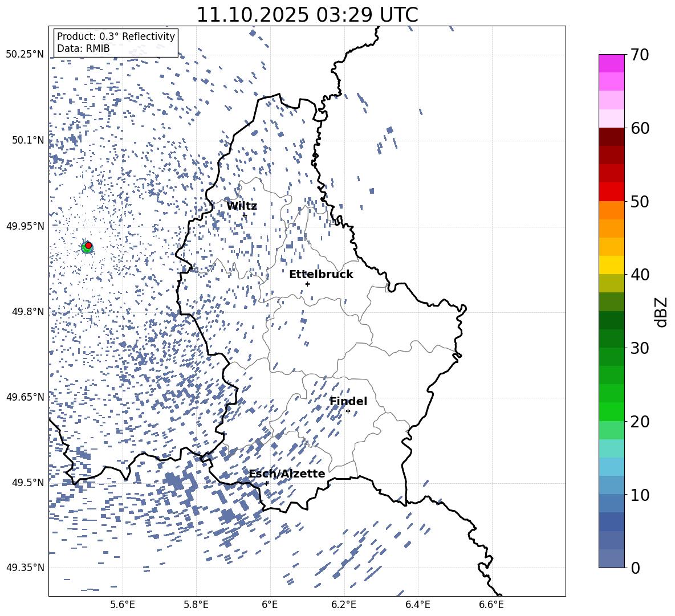Click the 49.35°N latitude label
The height and width of the screenshot is (616, 675).
[25, 568]
